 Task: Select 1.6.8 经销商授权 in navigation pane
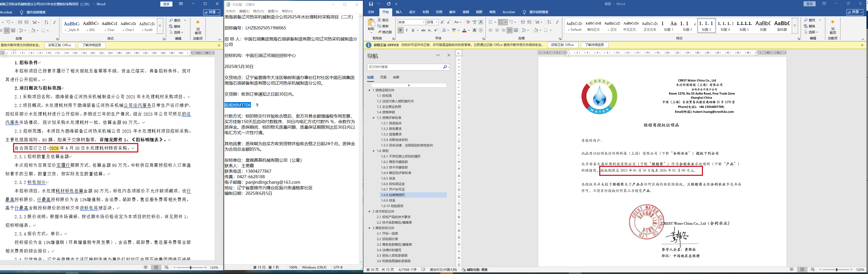click(413, 195)
